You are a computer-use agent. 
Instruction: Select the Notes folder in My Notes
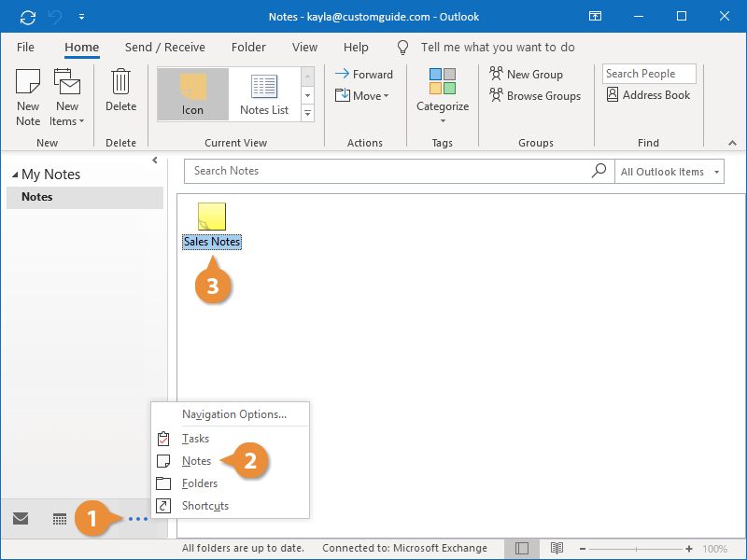pyautogui.click(x=85, y=197)
